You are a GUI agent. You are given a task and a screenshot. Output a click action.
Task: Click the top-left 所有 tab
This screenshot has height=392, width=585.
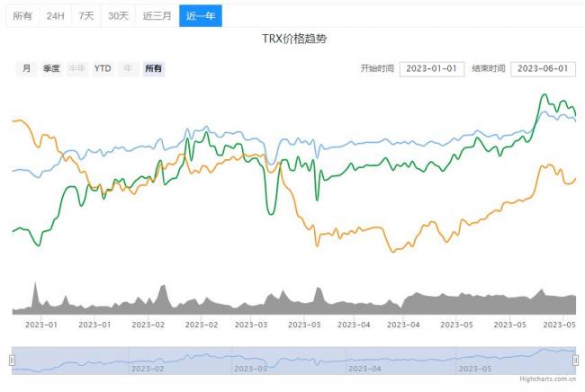point(22,16)
